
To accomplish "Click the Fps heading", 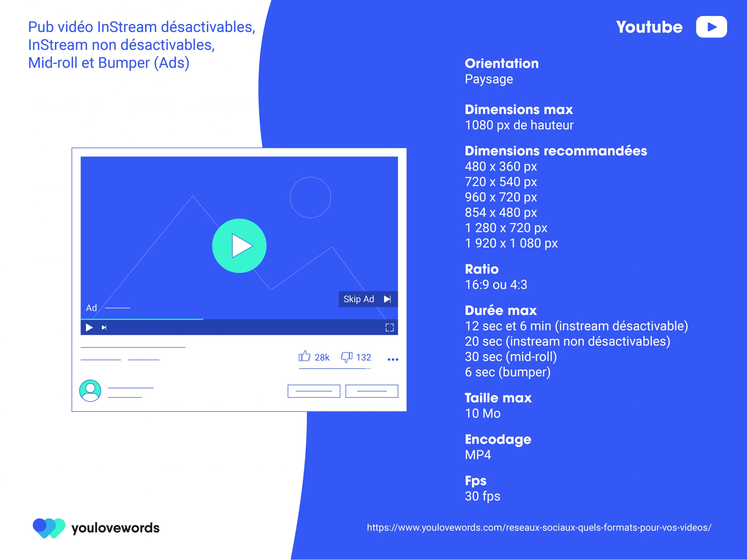I will 476,481.
